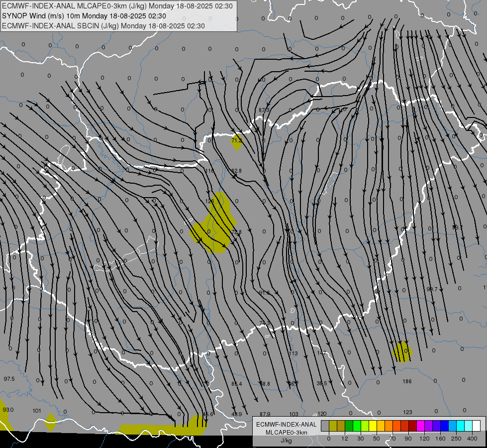Screen dimensions: 487x448
Task: Click the map value '87.9'
Action: 265,414
